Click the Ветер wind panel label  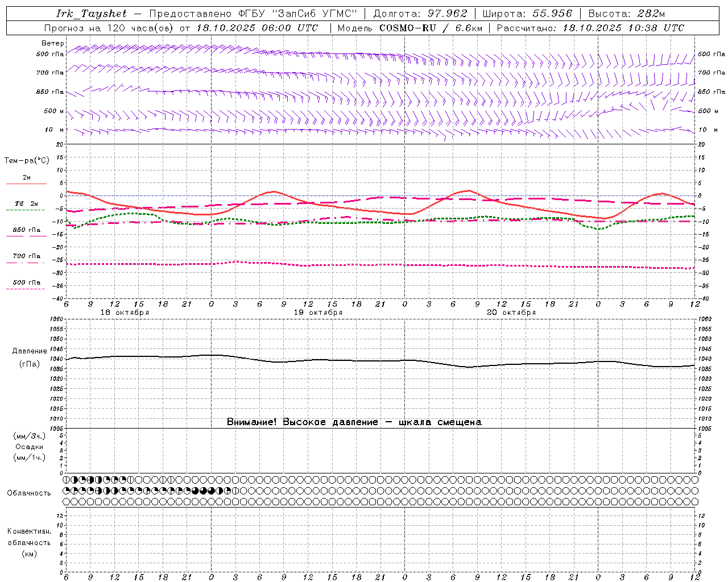coord(53,43)
